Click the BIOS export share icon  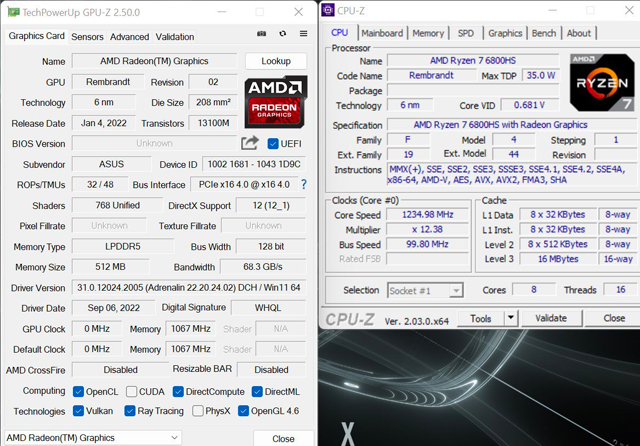pyautogui.click(x=250, y=143)
